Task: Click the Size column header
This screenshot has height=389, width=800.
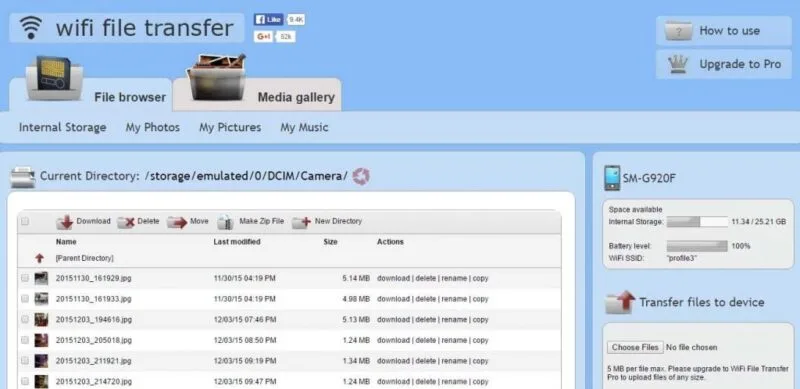Action: (x=330, y=242)
